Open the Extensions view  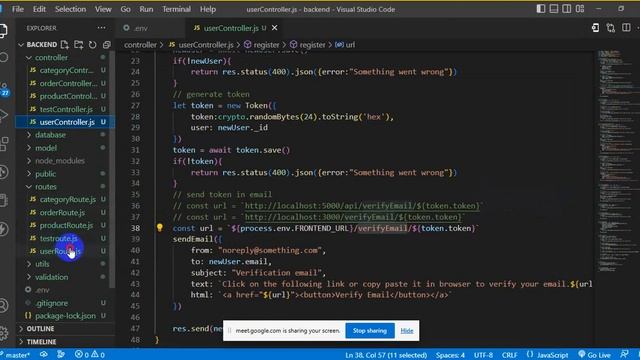click(4, 144)
